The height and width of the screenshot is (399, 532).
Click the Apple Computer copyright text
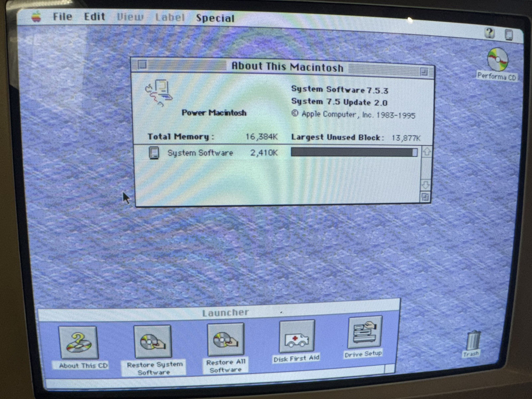click(x=353, y=115)
